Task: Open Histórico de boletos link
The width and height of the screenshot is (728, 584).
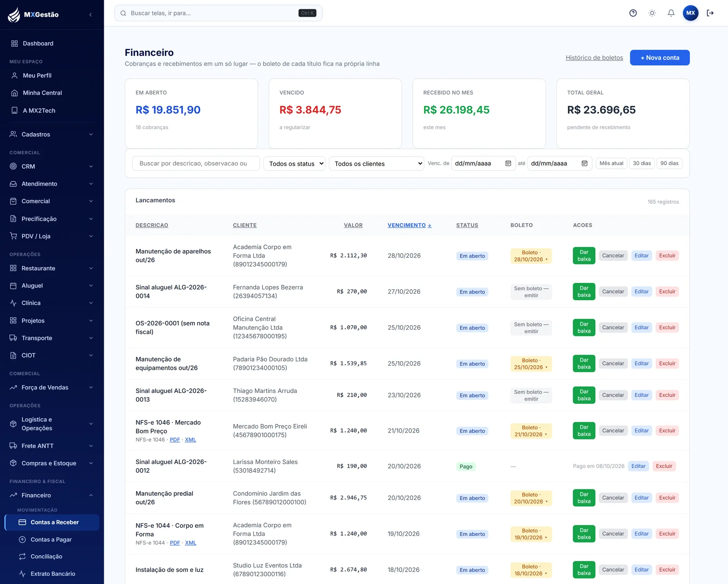Action: (594, 58)
